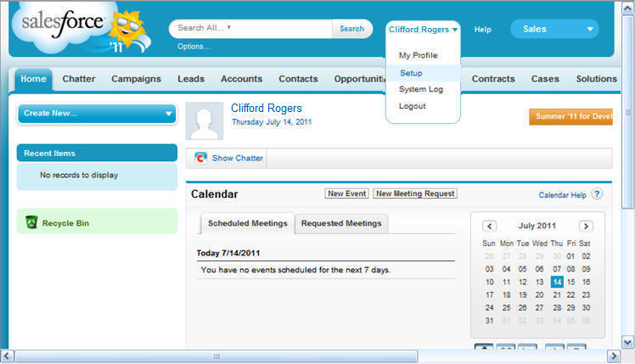This screenshot has width=635, height=364.
Task: Click the New Event button
Action: 347,193
